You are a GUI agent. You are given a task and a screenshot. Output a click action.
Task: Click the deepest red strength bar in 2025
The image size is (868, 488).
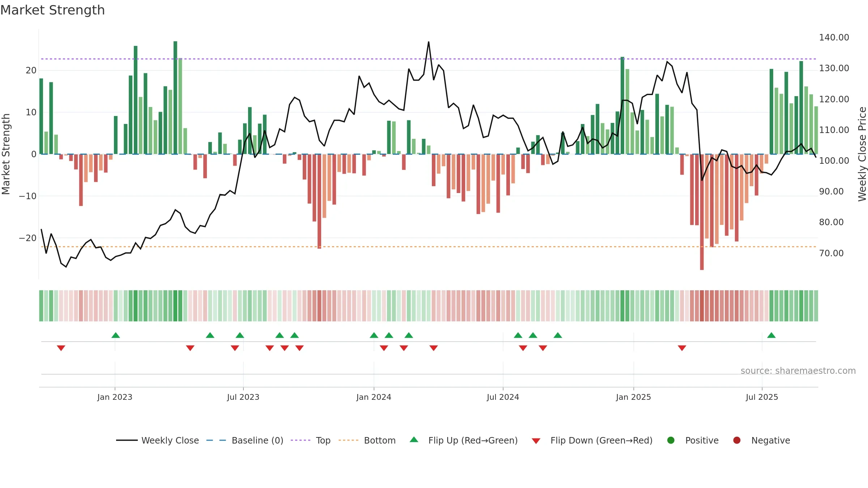pos(702,212)
